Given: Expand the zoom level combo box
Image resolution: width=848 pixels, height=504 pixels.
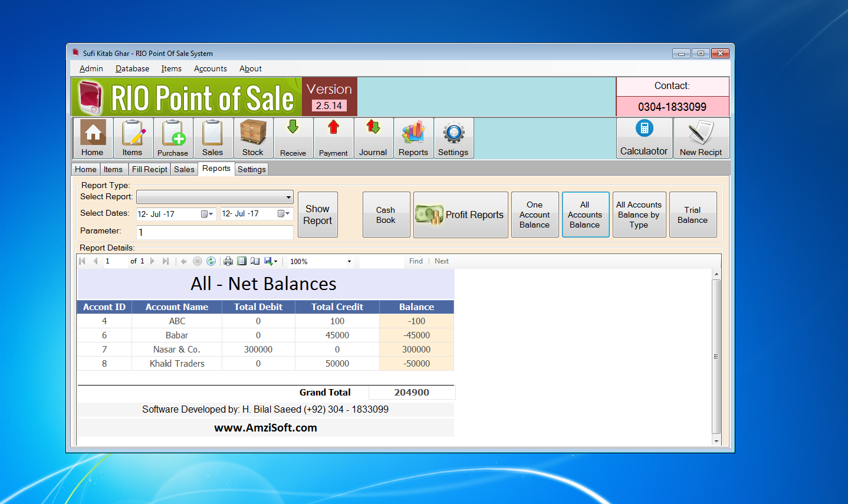Looking at the screenshot, I should coord(349,261).
